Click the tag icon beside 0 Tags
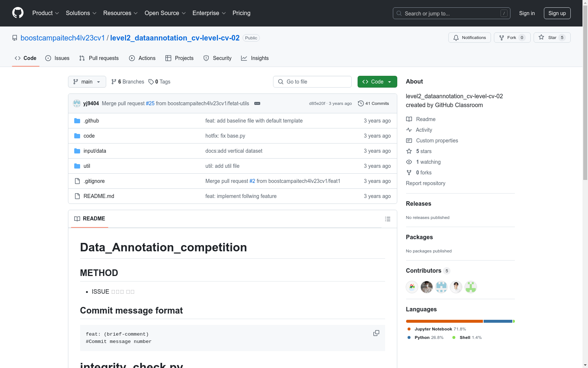Screen dimensions: 588x368 [151, 82]
